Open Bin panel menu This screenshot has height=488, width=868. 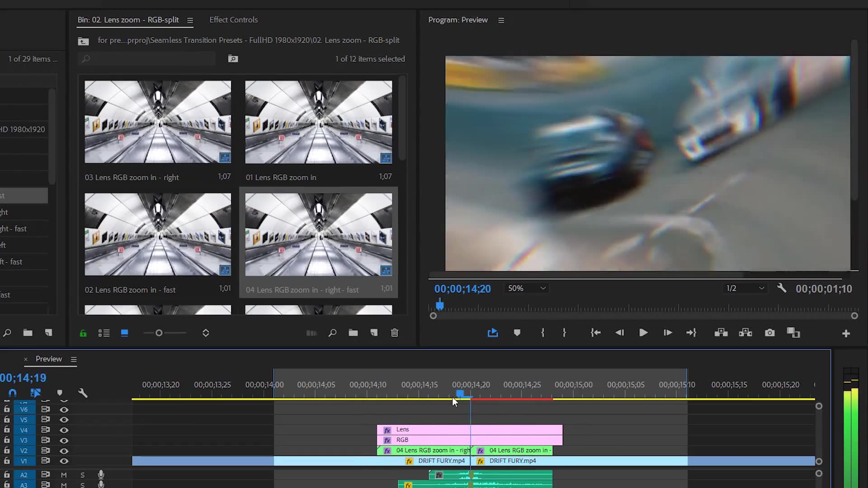[190, 20]
